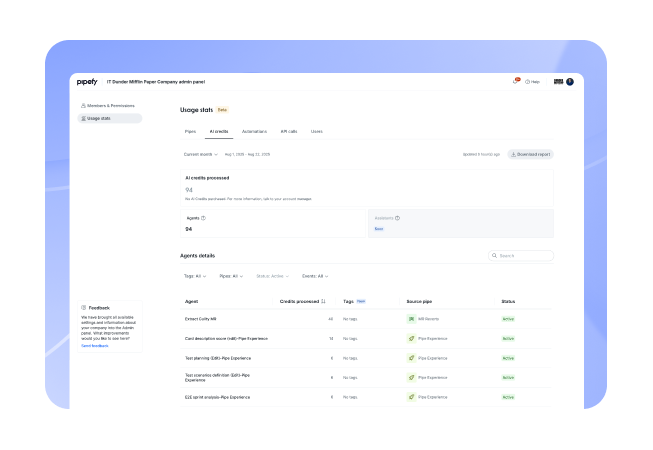The width and height of the screenshot is (653, 450).
Task: Open the API calls tab
Action: [x=289, y=132]
